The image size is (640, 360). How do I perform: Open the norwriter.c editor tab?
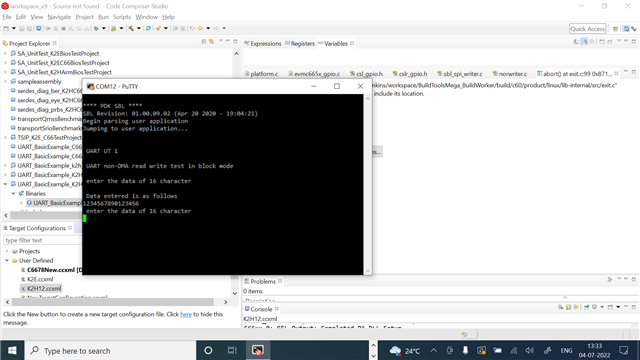(x=509, y=74)
